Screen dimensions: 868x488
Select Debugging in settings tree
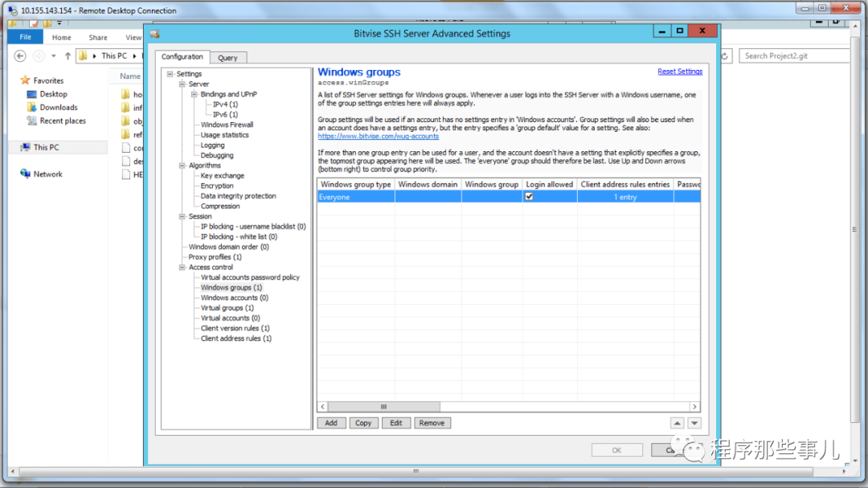pyautogui.click(x=217, y=156)
